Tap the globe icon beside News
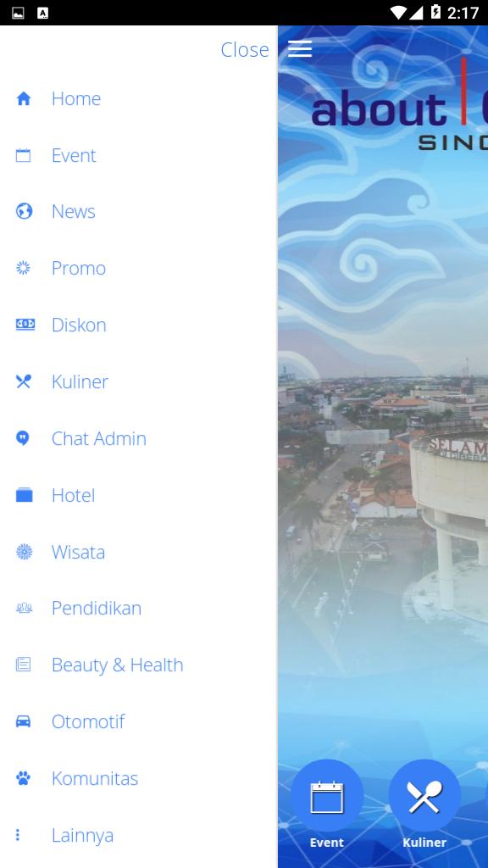The height and width of the screenshot is (868, 488). coord(24,211)
